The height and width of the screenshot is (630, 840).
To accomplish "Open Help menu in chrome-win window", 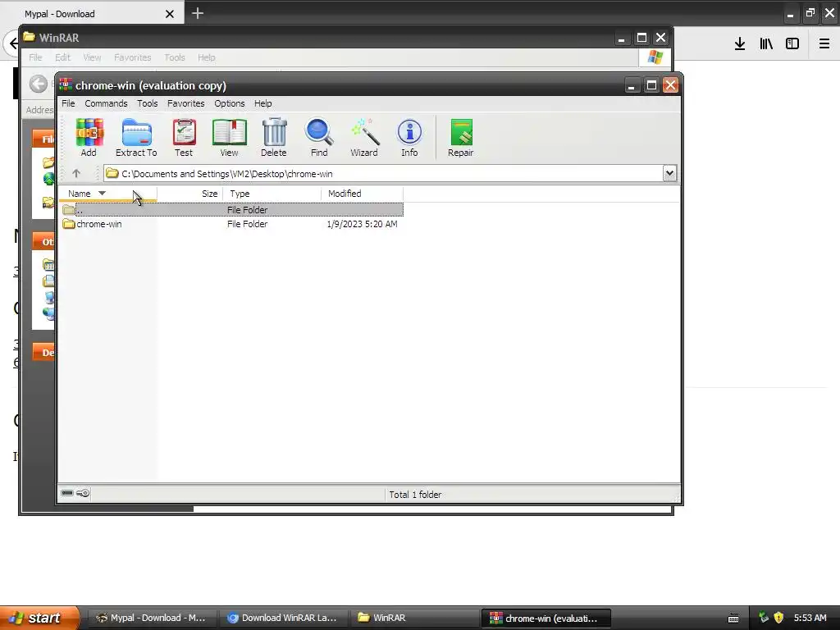I will tap(263, 103).
